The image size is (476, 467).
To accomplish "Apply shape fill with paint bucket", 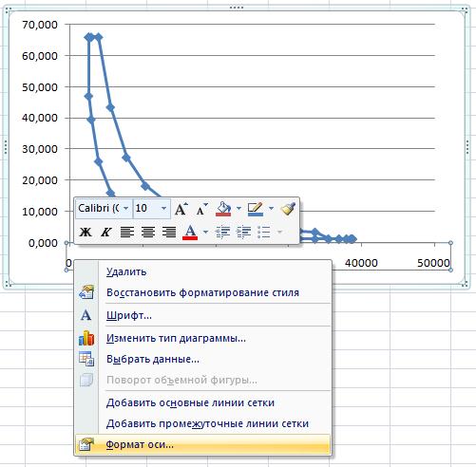I will click(223, 209).
